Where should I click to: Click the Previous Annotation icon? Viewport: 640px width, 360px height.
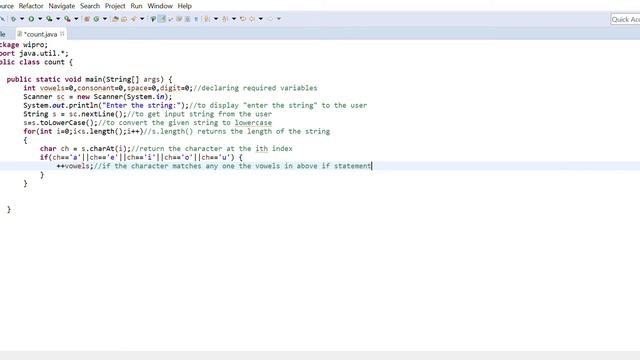(225, 19)
